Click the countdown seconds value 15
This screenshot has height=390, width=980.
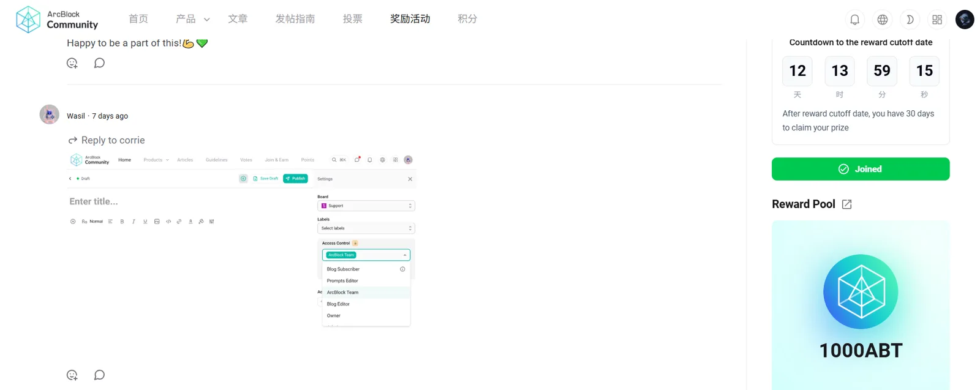coord(924,71)
